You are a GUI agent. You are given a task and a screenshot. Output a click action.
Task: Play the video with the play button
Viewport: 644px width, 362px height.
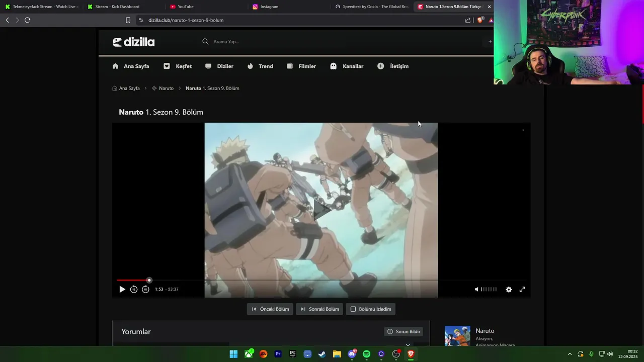pos(122,289)
